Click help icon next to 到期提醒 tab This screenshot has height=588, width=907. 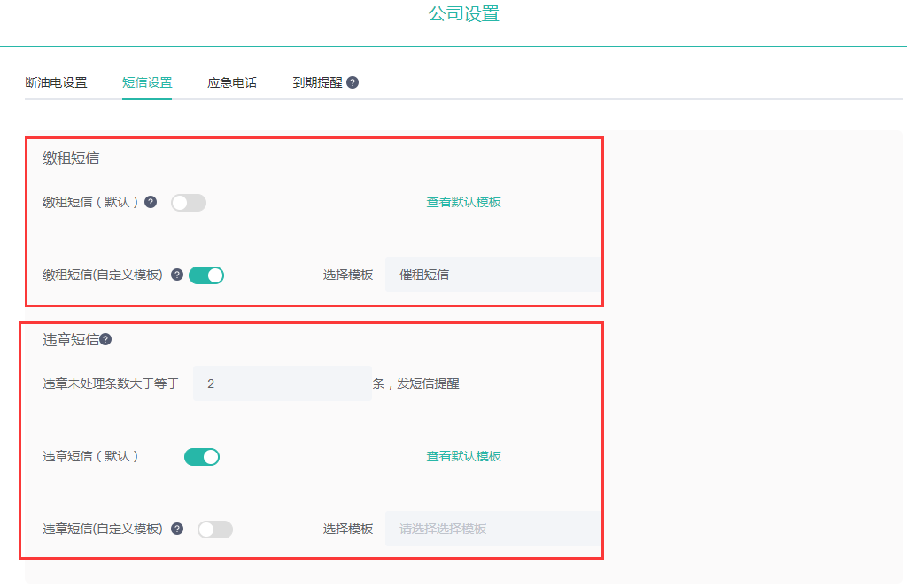(353, 82)
